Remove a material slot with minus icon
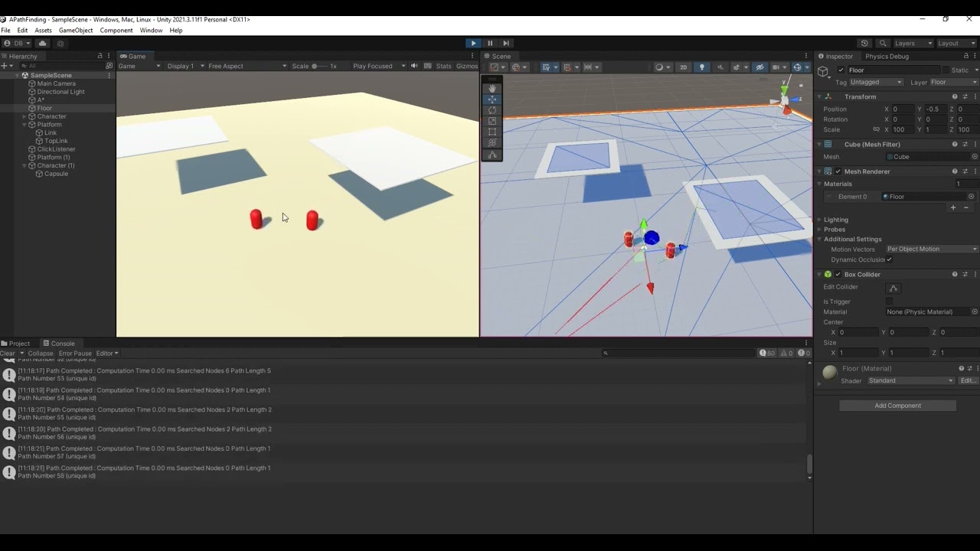Image resolution: width=980 pixels, height=551 pixels. pyautogui.click(x=966, y=207)
